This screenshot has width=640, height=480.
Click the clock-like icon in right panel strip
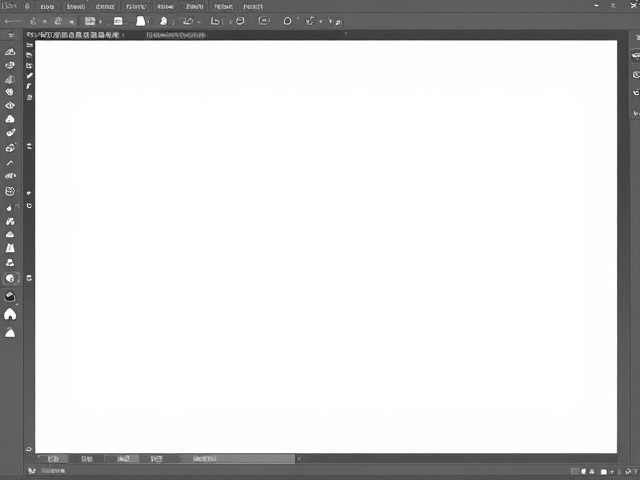636,75
